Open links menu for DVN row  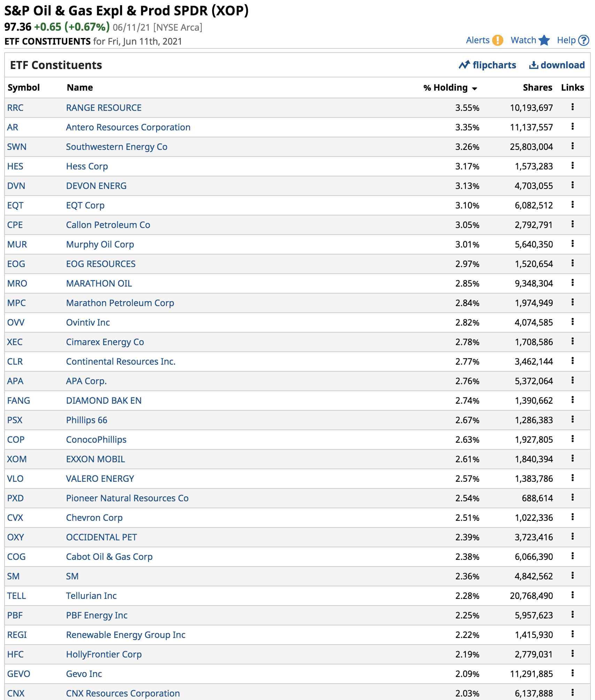[x=572, y=185]
